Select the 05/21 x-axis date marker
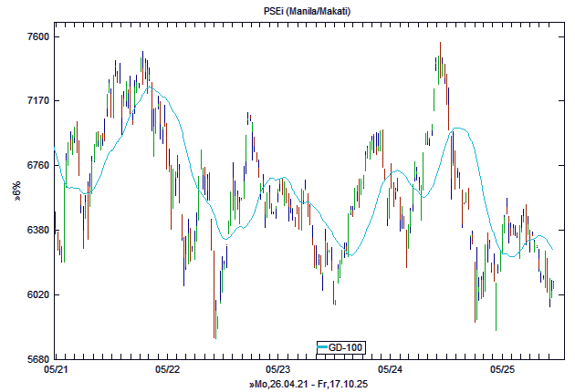575x392 pixels. (56, 370)
